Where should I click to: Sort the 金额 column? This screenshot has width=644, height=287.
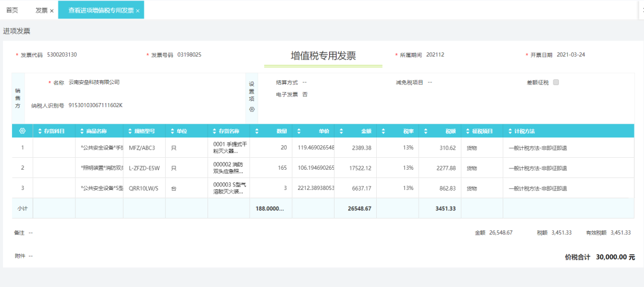click(341, 131)
